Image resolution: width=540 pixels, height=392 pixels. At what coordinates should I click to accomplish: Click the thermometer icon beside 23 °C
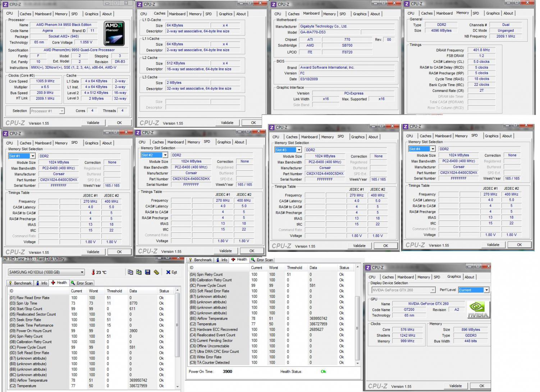(93, 272)
